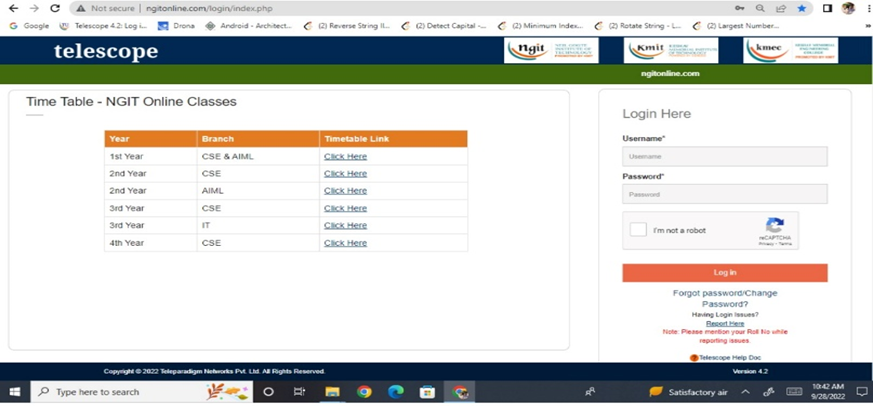Check the I'm not a robot box
The height and width of the screenshot is (406, 873).
[x=638, y=230]
